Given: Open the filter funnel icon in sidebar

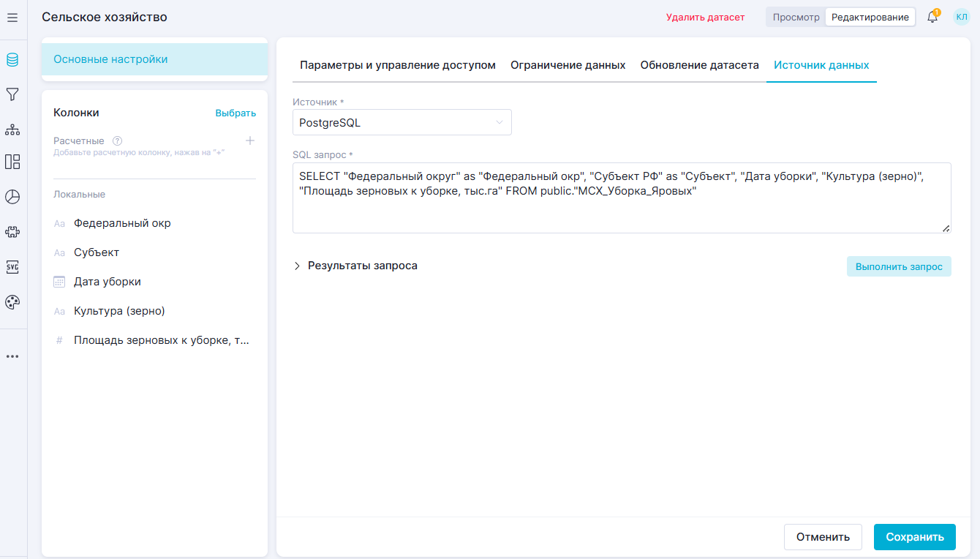Looking at the screenshot, I should [12, 94].
